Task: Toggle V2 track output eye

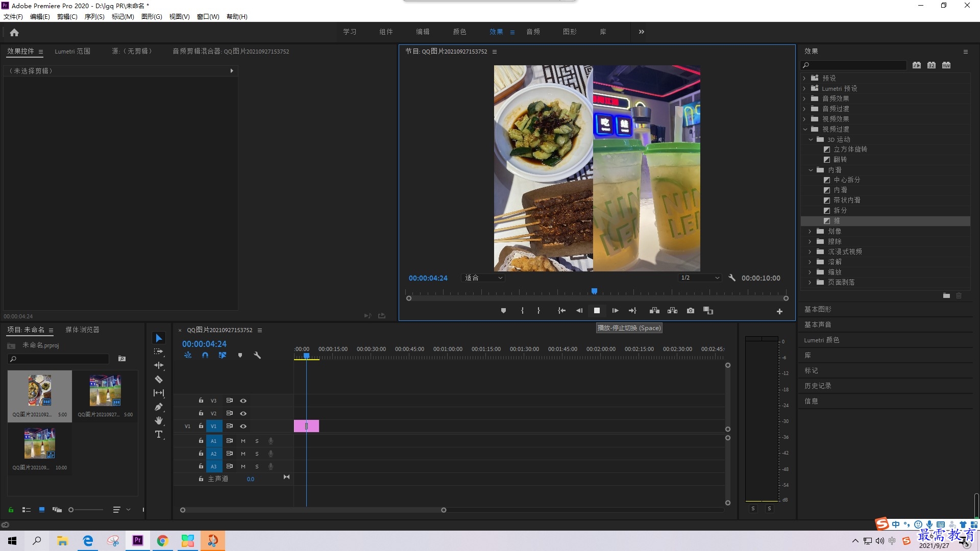Action: tap(243, 413)
